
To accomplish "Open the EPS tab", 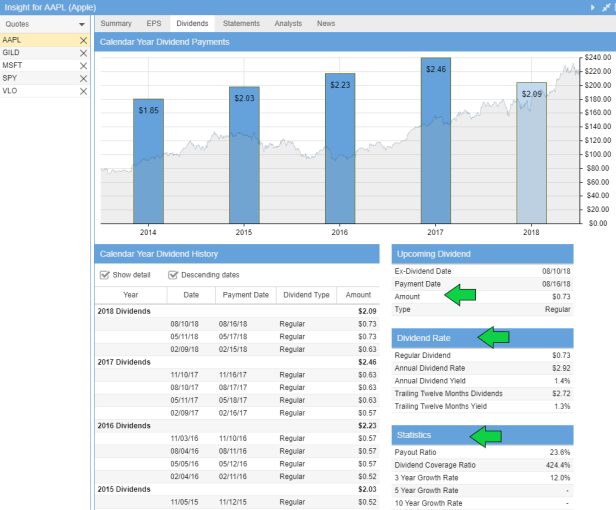I will pos(153,23).
